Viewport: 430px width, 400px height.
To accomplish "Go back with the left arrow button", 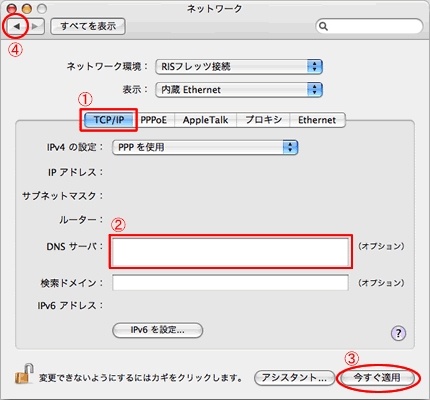I will coord(16,26).
